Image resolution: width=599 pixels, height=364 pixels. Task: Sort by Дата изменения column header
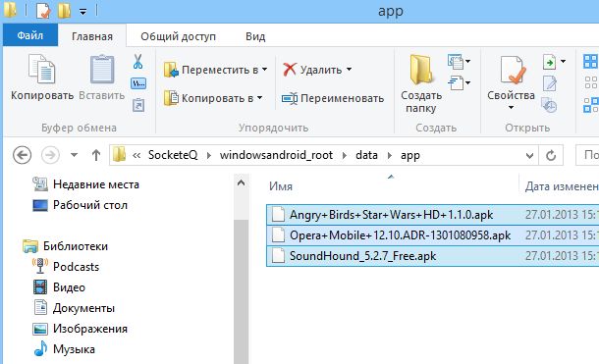pos(561,186)
